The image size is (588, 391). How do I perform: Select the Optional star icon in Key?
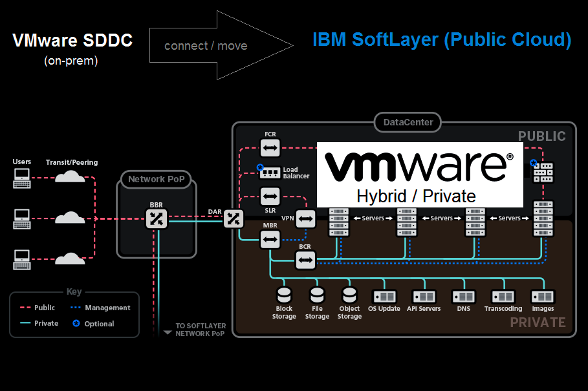76,323
